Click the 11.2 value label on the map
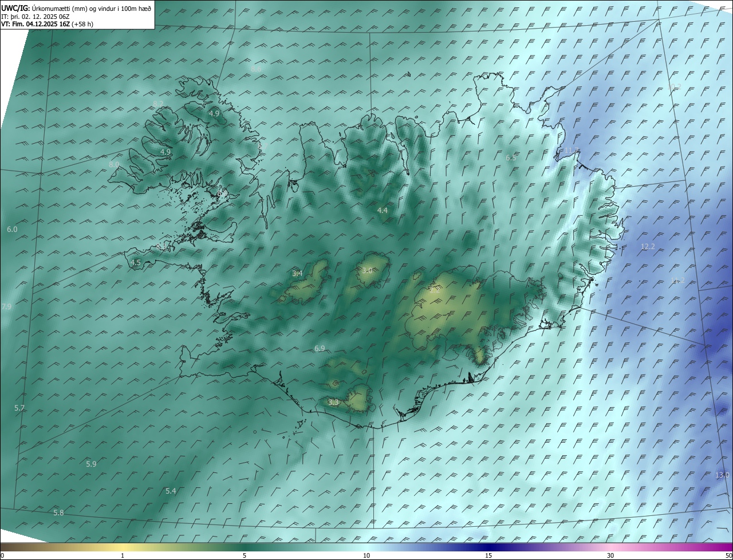 677,280
